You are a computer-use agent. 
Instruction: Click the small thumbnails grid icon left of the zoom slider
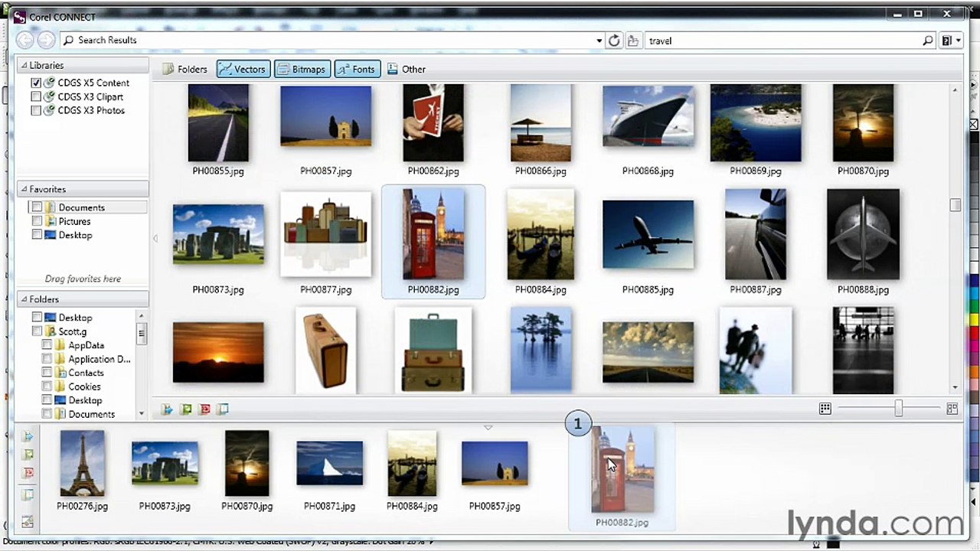825,409
